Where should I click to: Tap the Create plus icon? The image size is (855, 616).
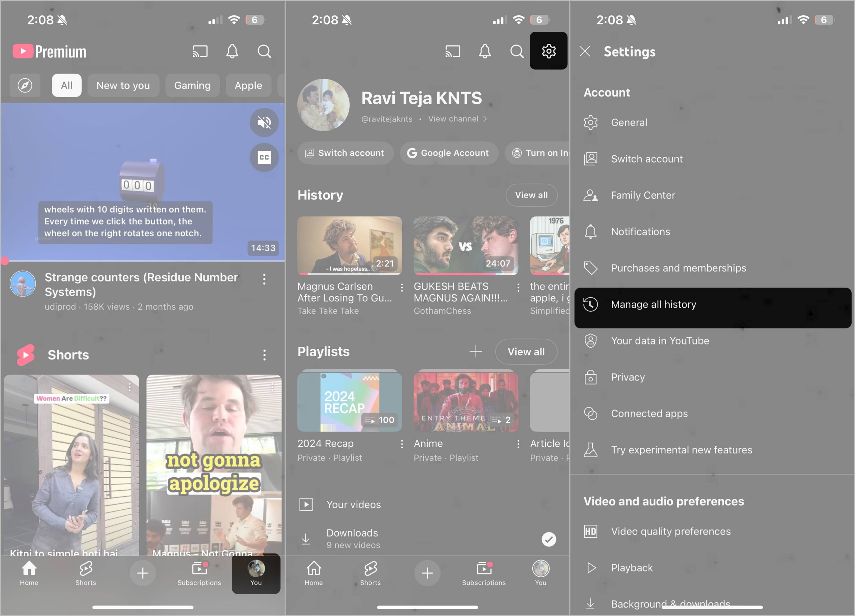point(143,573)
